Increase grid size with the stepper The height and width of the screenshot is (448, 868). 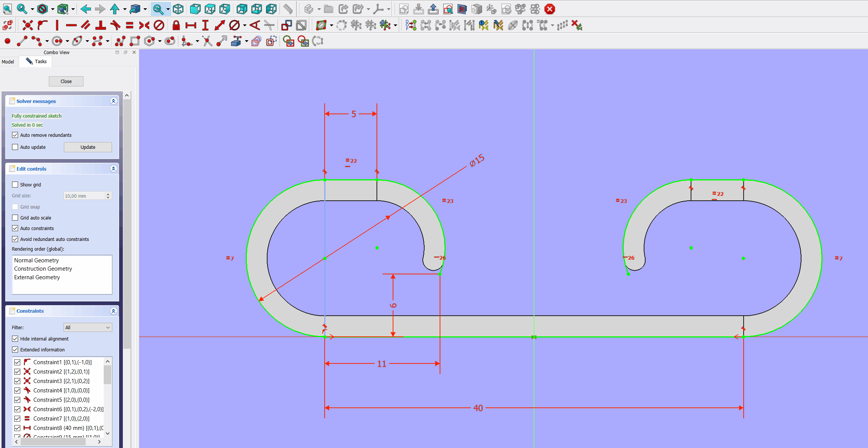point(109,194)
